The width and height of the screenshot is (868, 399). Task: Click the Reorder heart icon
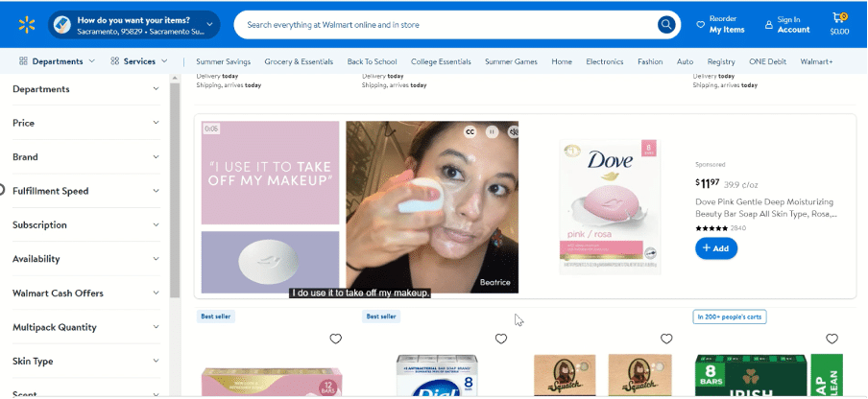point(700,25)
